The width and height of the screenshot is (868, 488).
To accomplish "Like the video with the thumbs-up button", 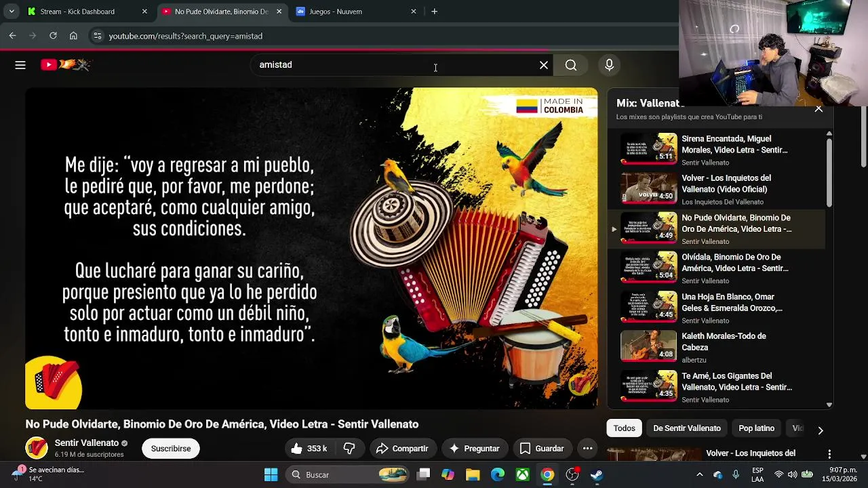I will click(309, 449).
